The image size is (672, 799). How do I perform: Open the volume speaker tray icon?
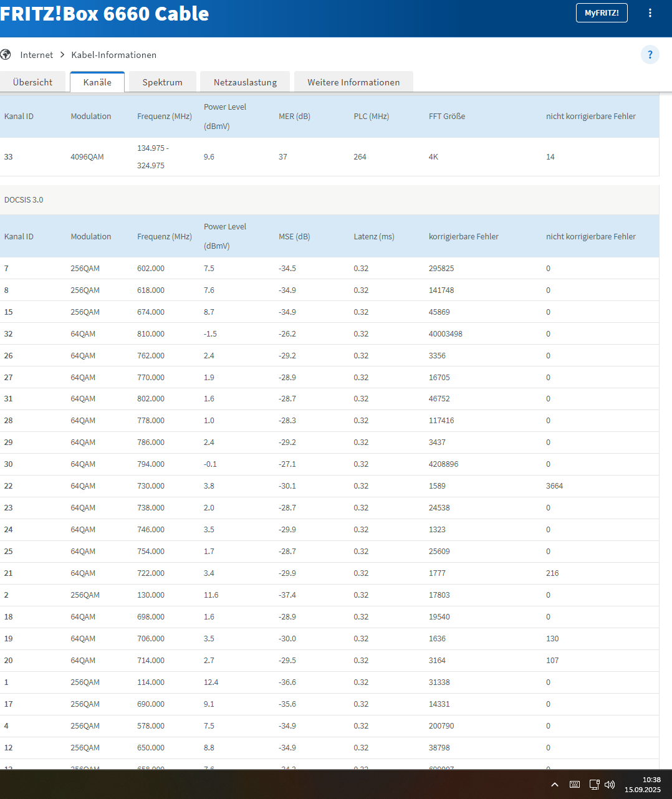[610, 785]
